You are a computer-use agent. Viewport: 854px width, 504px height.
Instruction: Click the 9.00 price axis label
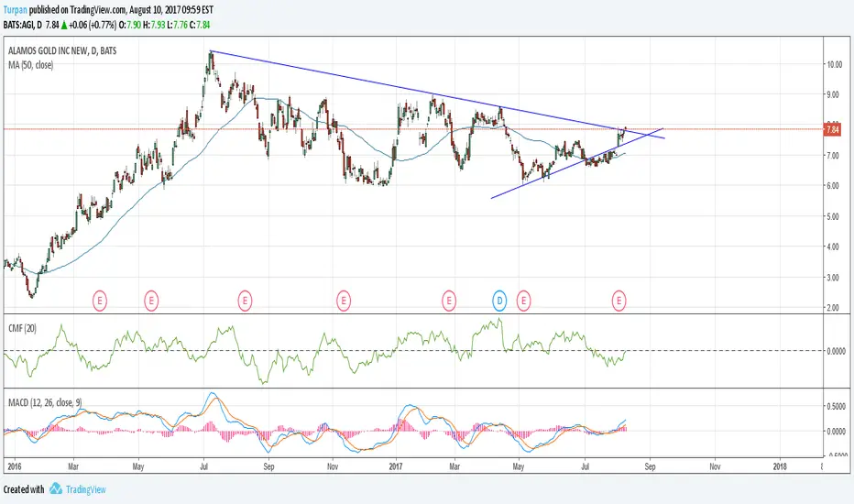point(833,94)
